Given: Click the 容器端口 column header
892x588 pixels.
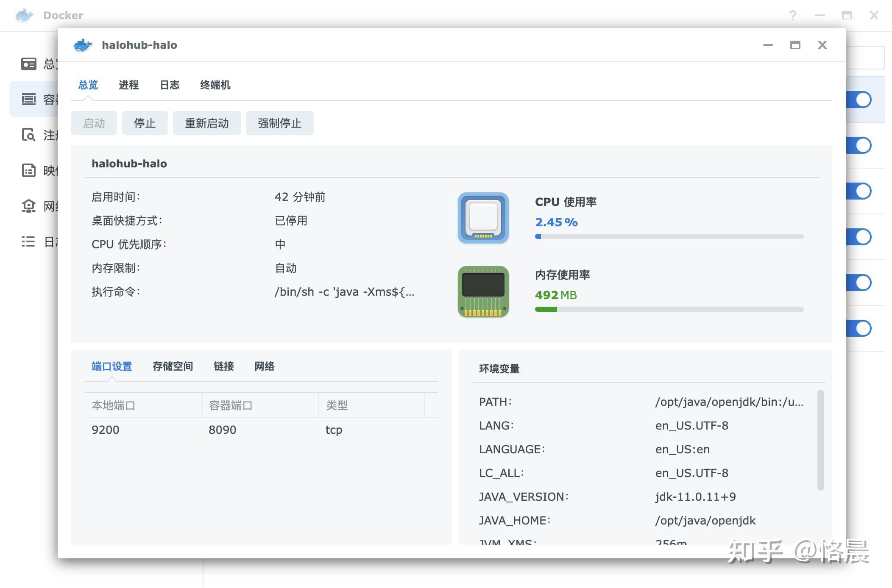Looking at the screenshot, I should pos(260,405).
